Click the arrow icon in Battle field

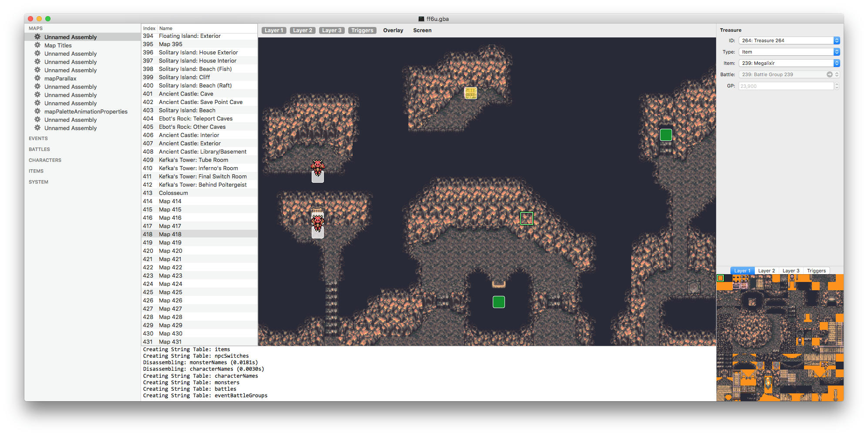click(829, 74)
